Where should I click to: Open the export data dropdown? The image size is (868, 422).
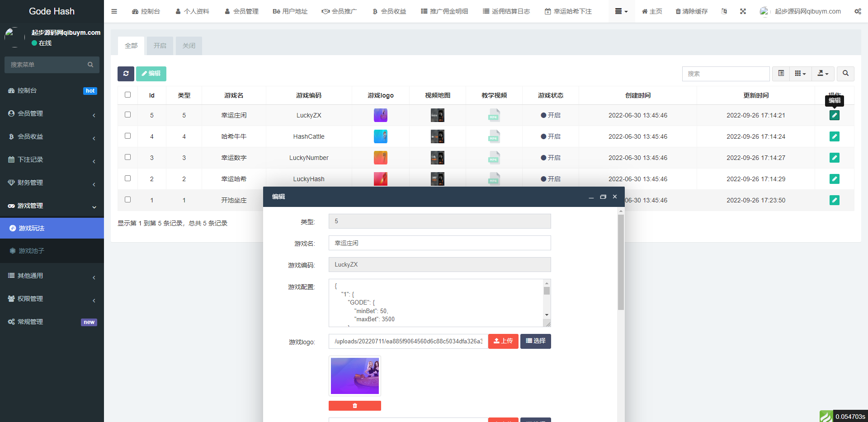pos(823,73)
